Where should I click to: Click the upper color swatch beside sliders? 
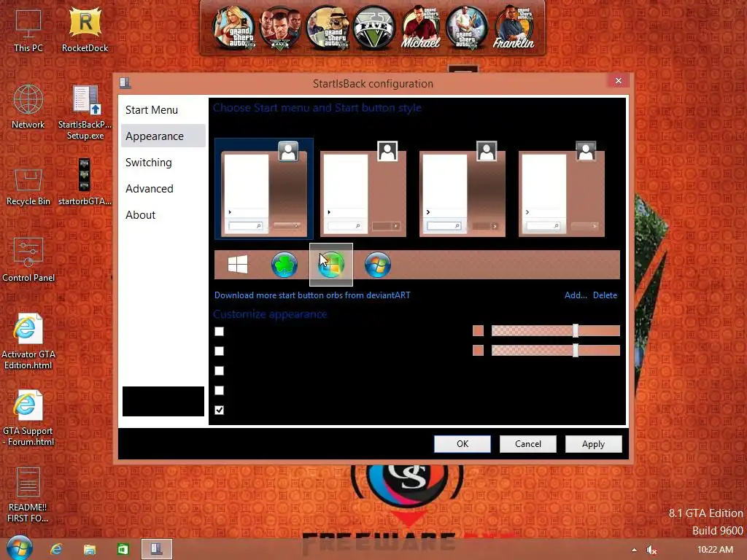478,331
